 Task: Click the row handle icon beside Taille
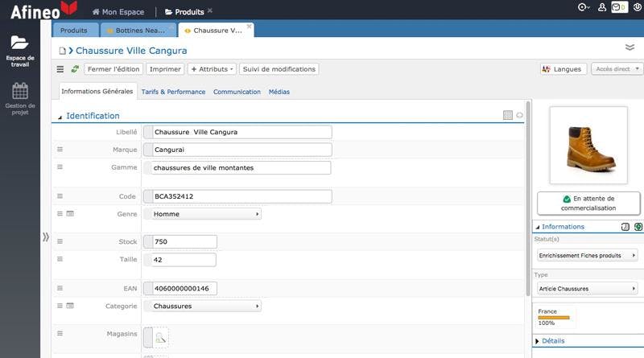click(x=60, y=259)
